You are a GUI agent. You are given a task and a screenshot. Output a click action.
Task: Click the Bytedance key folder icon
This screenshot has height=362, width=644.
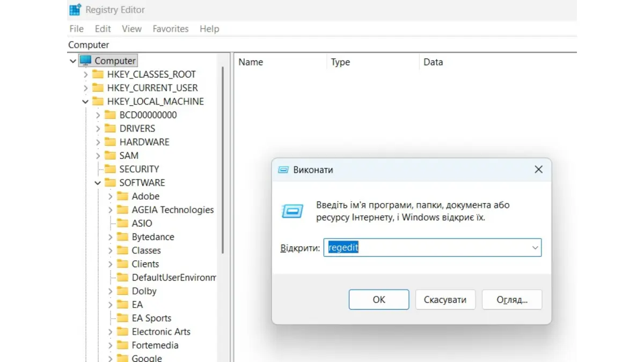tap(122, 237)
